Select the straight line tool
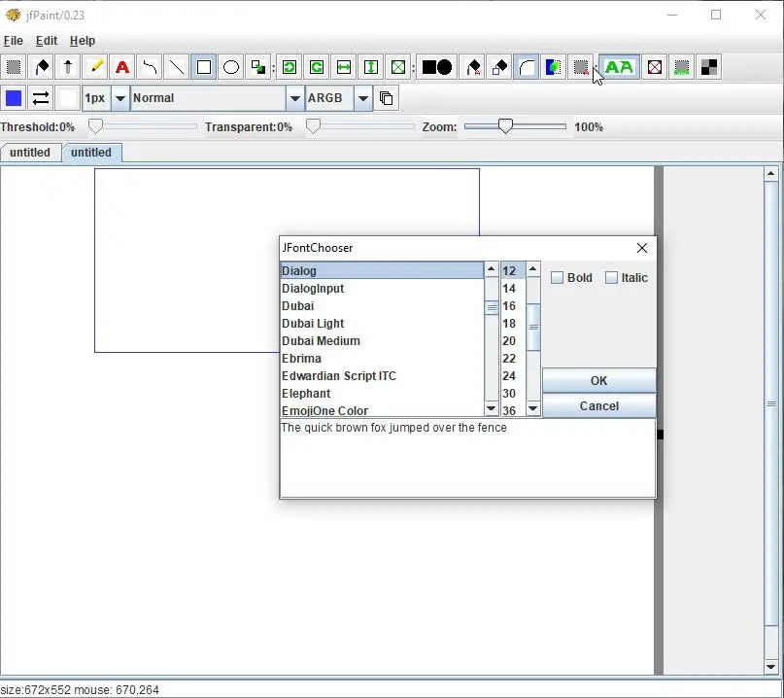The height and width of the screenshot is (698, 784). click(177, 67)
